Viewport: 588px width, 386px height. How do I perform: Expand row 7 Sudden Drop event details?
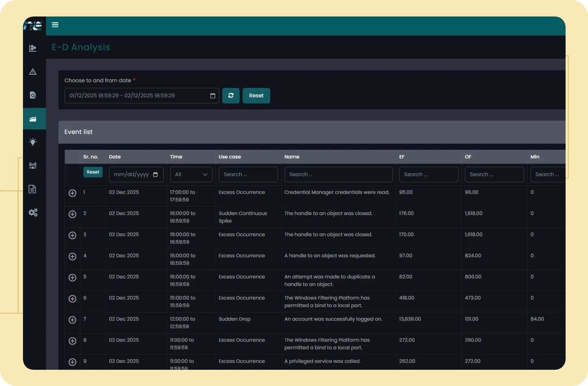click(73, 320)
